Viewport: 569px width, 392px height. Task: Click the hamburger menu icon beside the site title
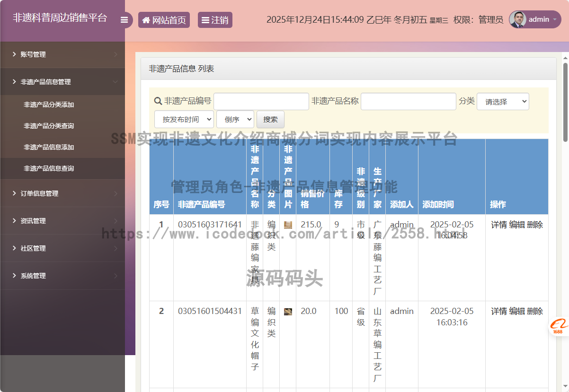coord(124,19)
